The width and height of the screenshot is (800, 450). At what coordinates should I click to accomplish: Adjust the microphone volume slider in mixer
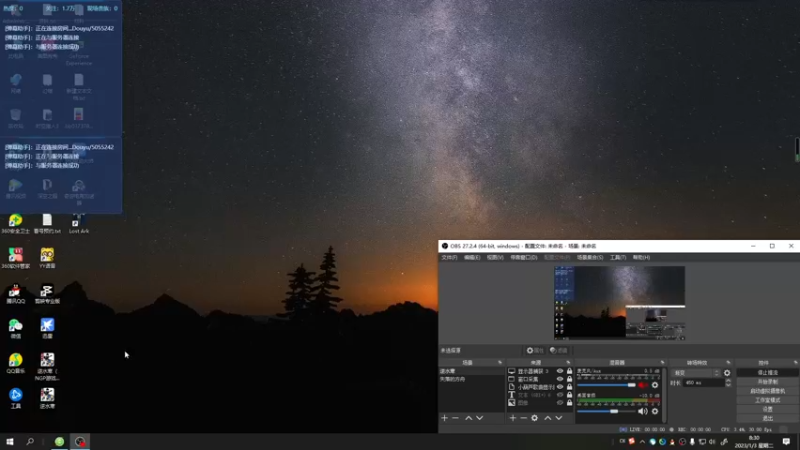[606, 385]
